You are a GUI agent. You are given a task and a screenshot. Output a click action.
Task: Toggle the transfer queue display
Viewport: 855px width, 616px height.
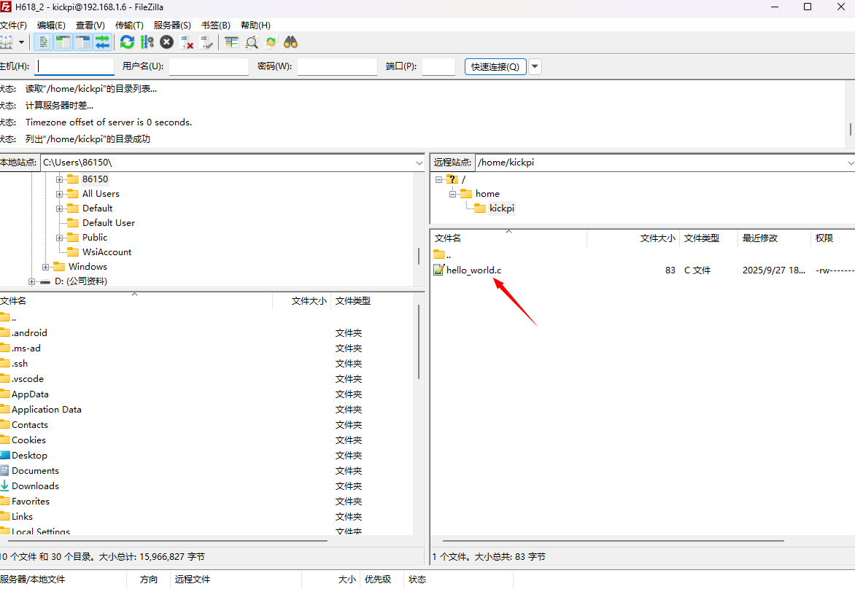[x=103, y=42]
